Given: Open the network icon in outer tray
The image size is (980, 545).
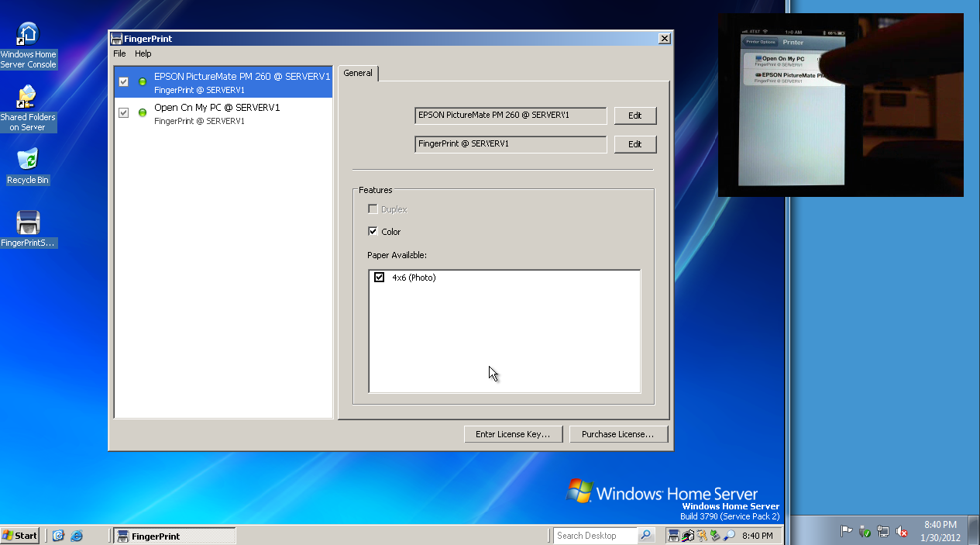Looking at the screenshot, I should pyautogui.click(x=883, y=531).
